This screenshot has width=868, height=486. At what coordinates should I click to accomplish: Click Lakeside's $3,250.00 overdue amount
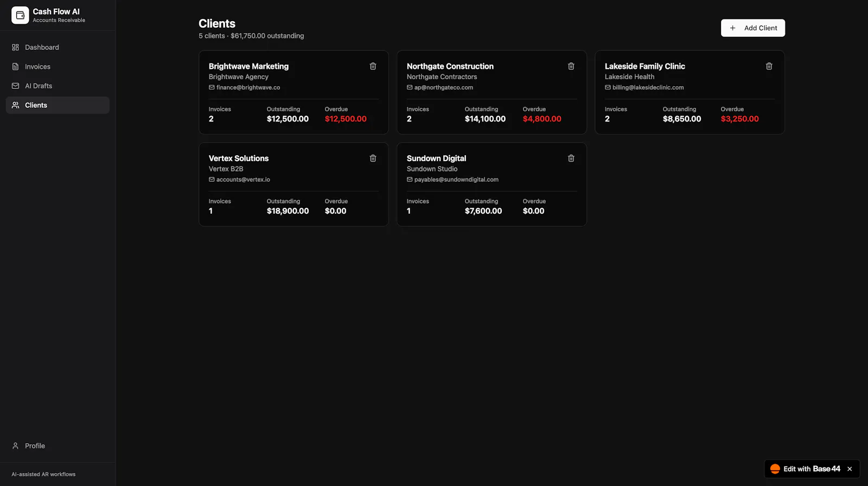point(739,119)
